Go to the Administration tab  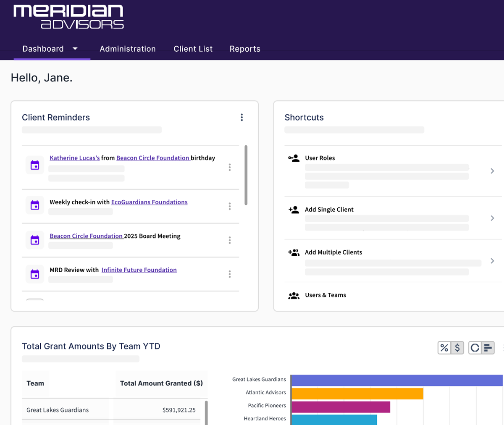tap(128, 49)
